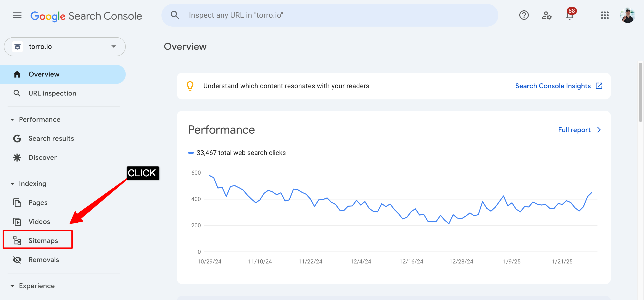Open notifications showing 88 alerts

tap(570, 15)
